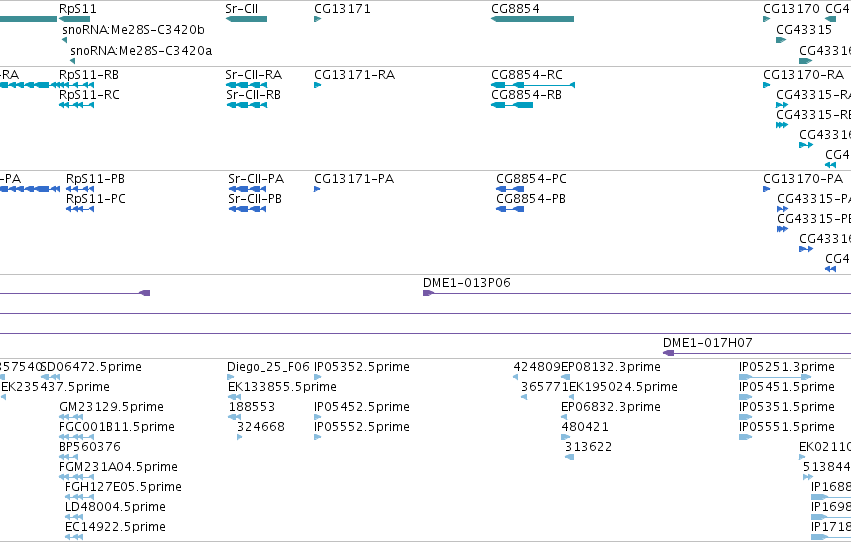The width and height of the screenshot is (851, 542).
Task: Select EST IP05352.5prime
Action: coord(361,367)
